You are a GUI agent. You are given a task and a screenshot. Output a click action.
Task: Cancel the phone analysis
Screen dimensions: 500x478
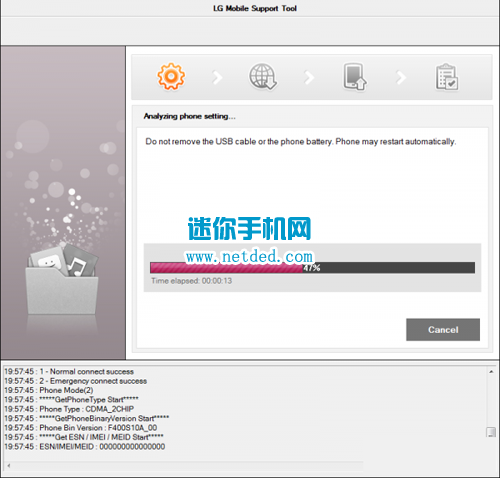[443, 330]
